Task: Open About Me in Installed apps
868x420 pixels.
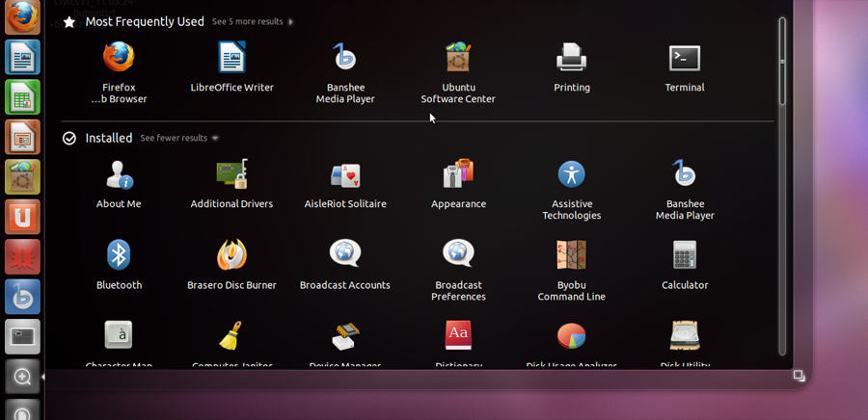Action: [119, 183]
